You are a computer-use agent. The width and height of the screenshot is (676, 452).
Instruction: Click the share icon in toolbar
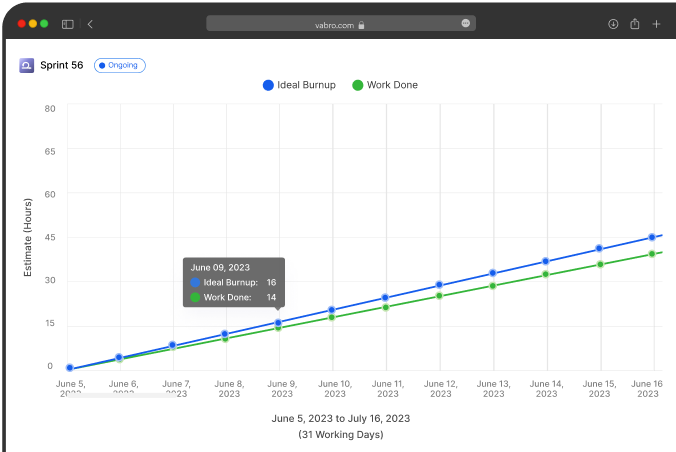634,23
